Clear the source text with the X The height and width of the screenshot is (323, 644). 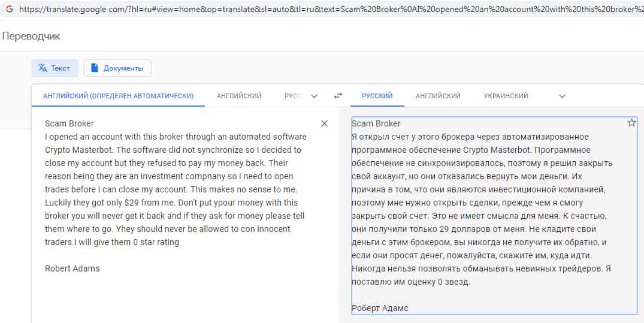point(324,123)
